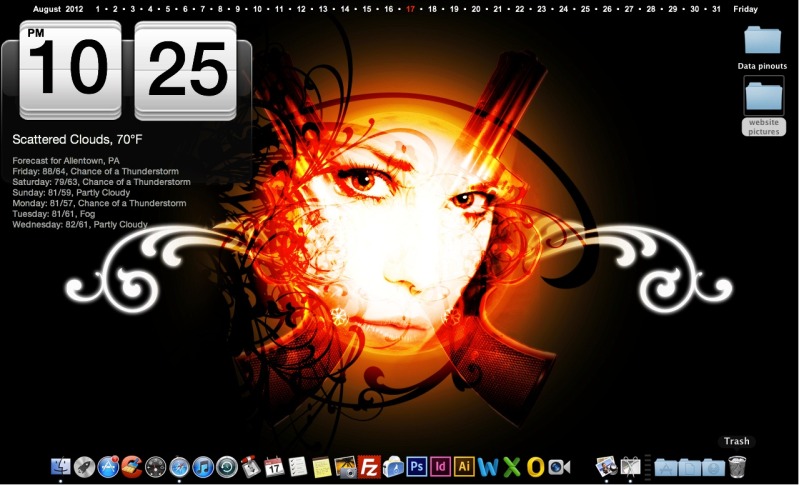This screenshot has height=485, width=799.
Task: Select the website pictures desktop folder
Action: 764,96
